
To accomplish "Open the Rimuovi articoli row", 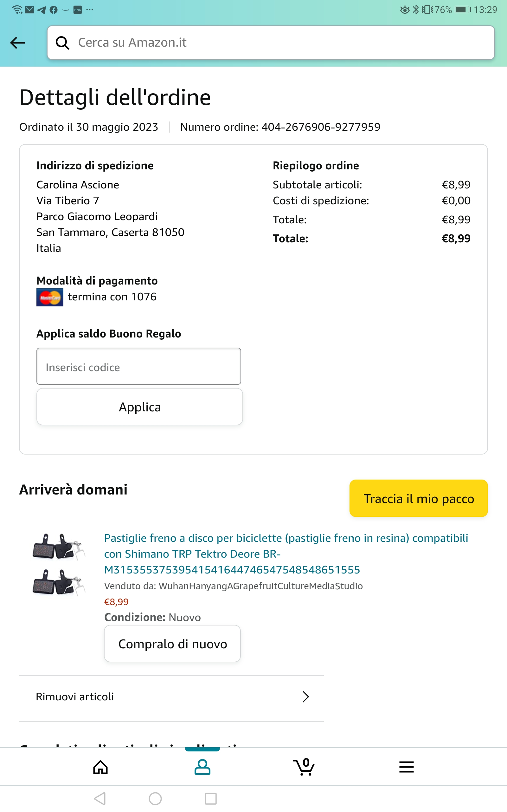I will pos(171,697).
